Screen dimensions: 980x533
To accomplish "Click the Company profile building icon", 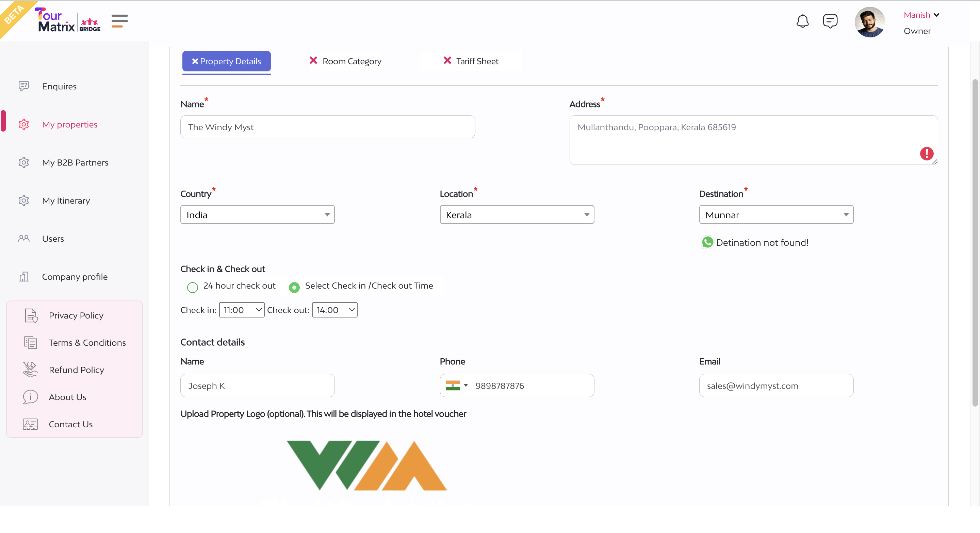I will click(23, 276).
